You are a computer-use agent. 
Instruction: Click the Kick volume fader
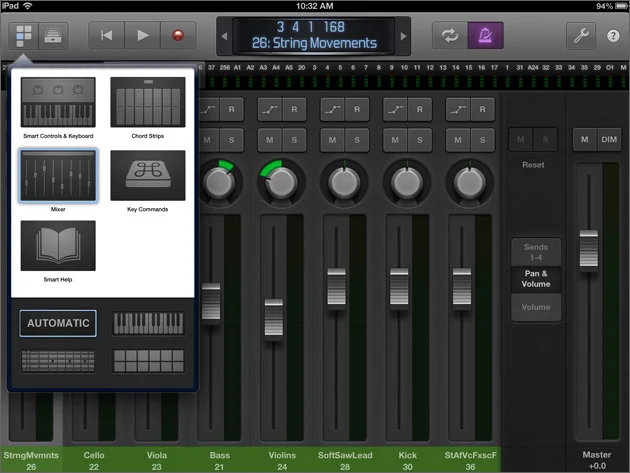[x=399, y=287]
